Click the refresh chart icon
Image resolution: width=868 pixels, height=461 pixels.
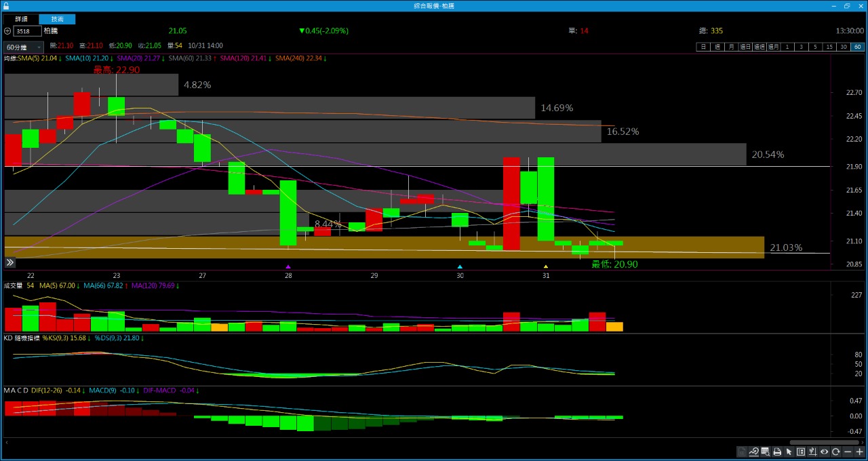tap(836, 452)
